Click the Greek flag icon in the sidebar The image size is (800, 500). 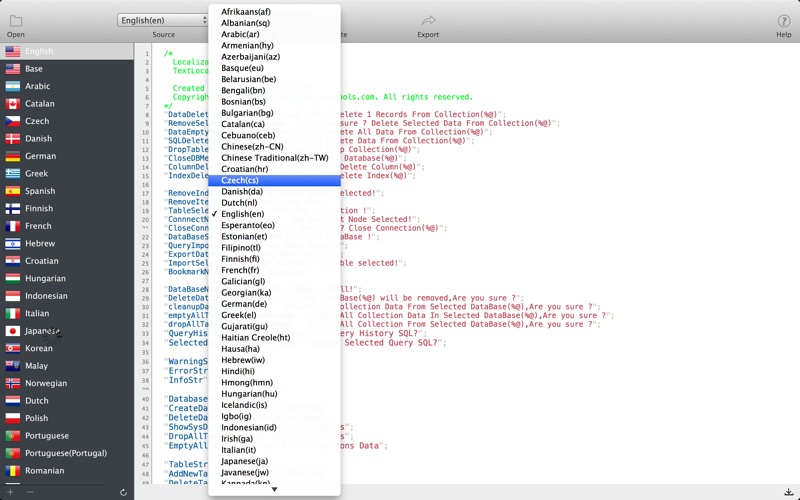click(13, 173)
